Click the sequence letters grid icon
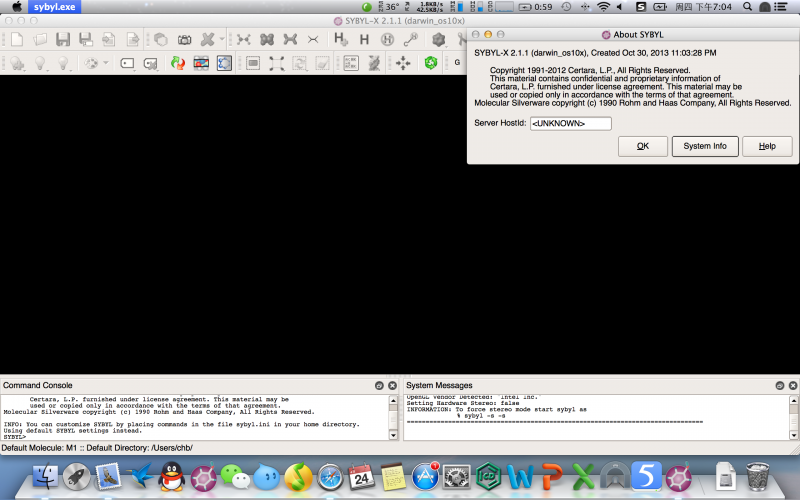800x500 pixels. tap(351, 63)
